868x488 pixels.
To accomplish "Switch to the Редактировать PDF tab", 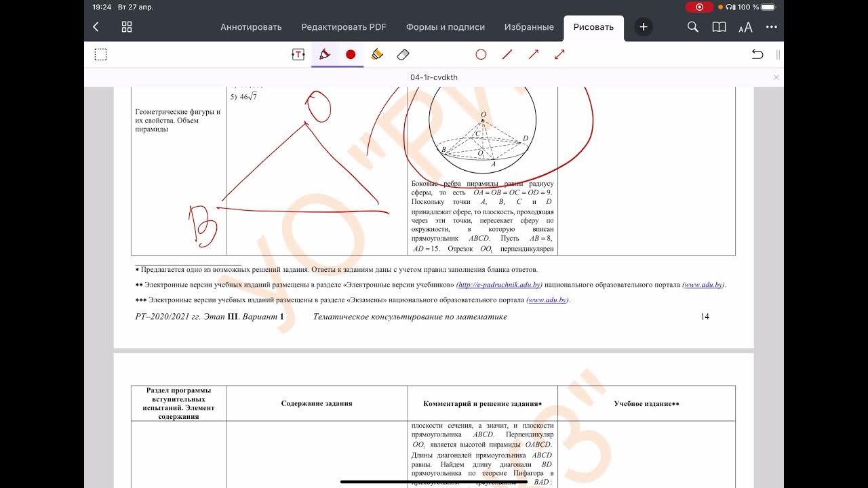I will tap(344, 27).
